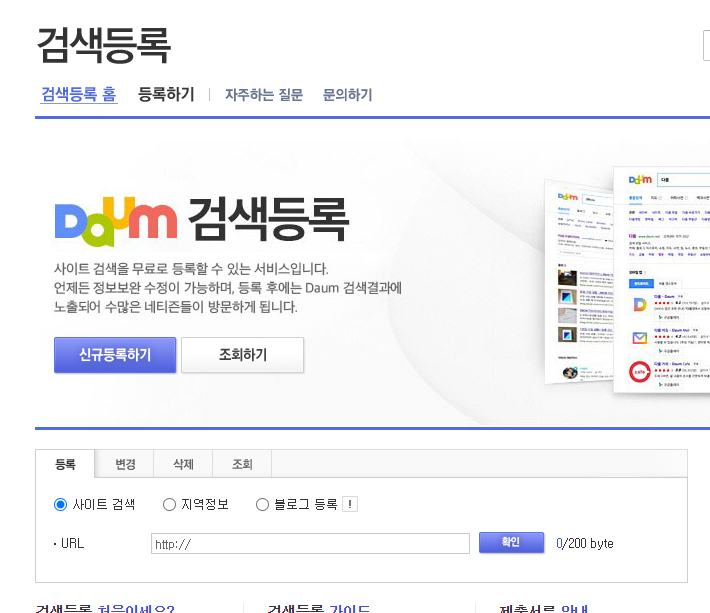
Task: Click the colorful Daum logo in the banner
Action: [x=116, y=221]
